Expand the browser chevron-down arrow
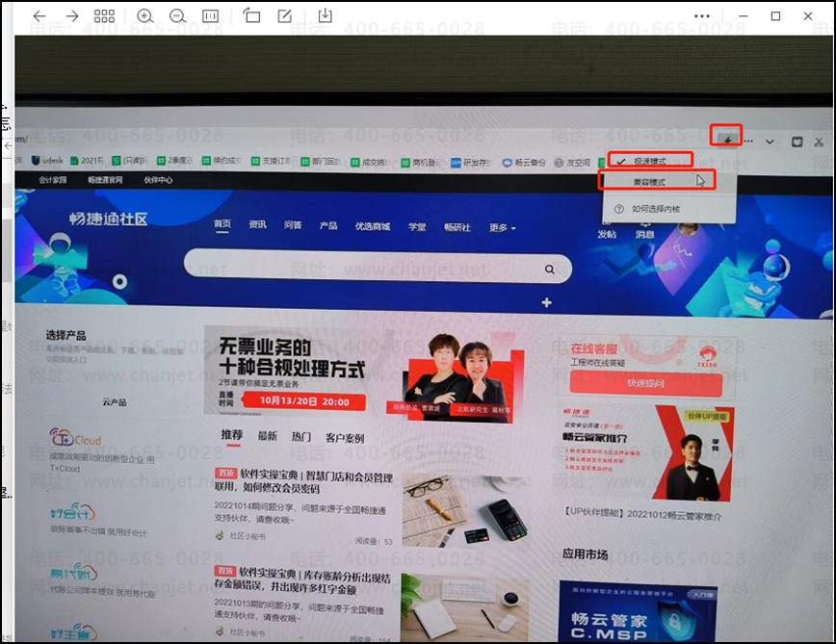 [x=770, y=142]
